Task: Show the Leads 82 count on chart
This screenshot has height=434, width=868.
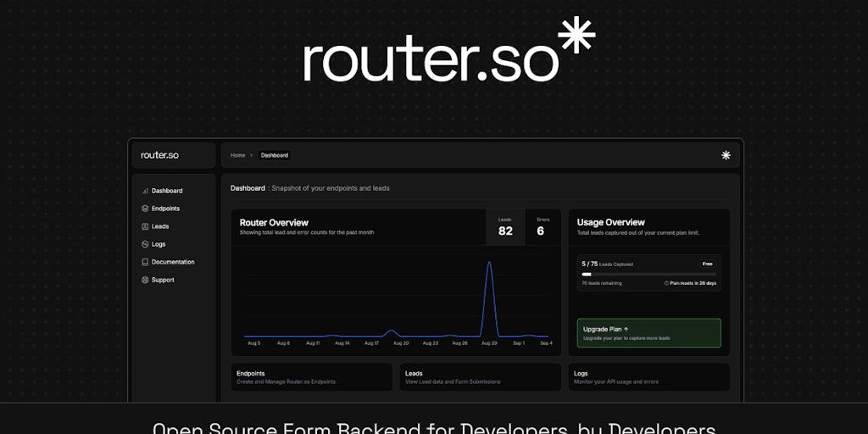Action: [x=505, y=227]
